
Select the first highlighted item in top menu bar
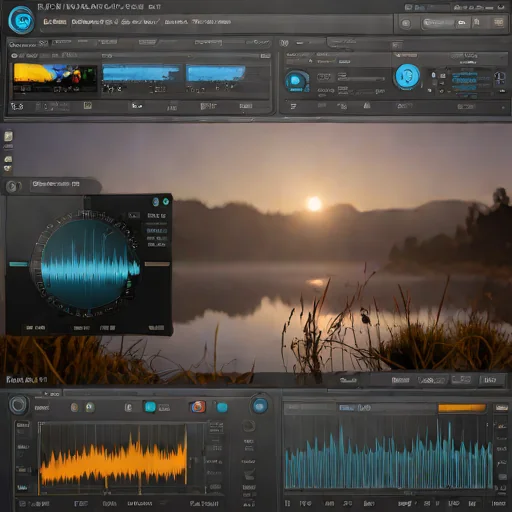[x=55, y=22]
